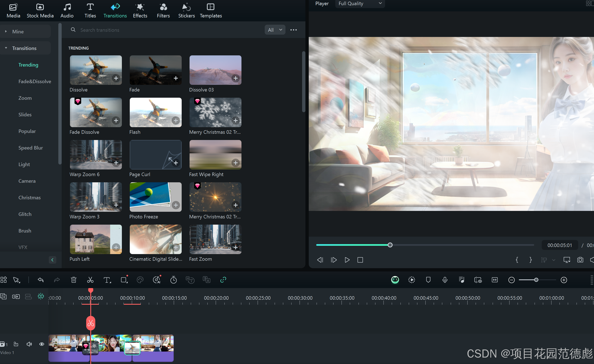Open the color palette tool

click(140, 280)
